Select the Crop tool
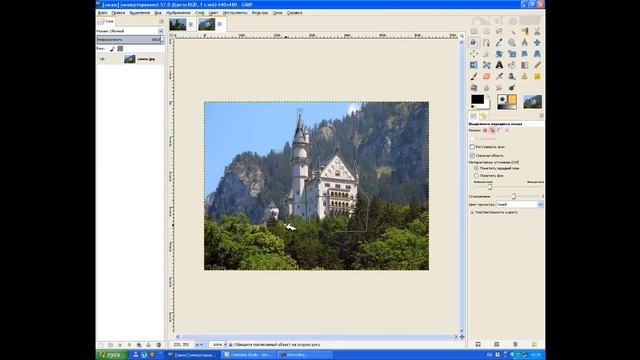 tap(487, 53)
